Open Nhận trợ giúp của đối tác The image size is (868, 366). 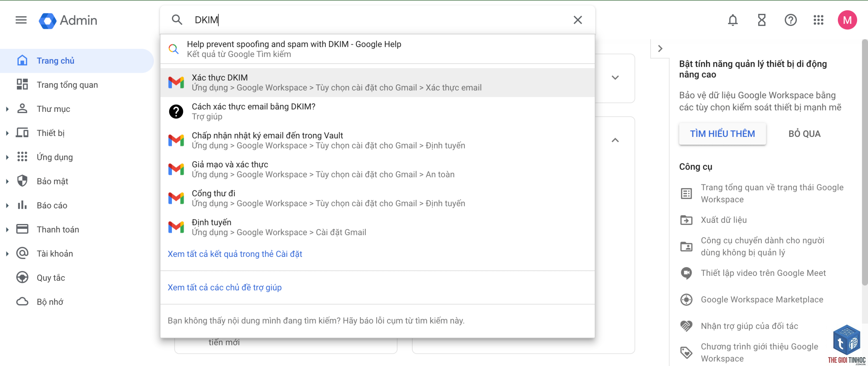[x=749, y=326]
